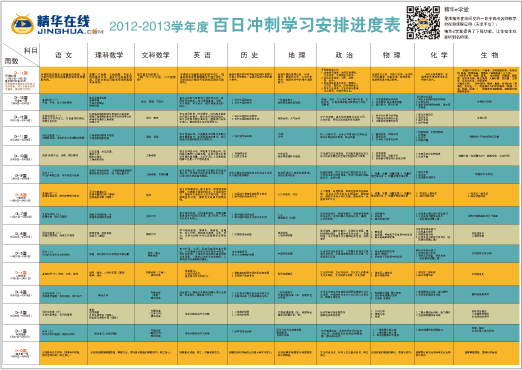This screenshot has width=522, height=370.
Task: Click the JINGHUA.COM logo text
Action: pyautogui.click(x=71, y=32)
